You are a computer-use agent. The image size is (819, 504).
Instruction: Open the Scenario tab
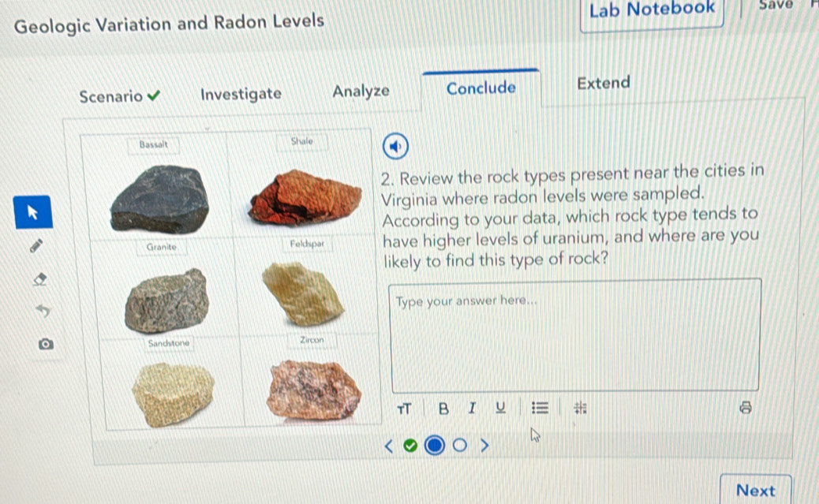click(x=120, y=96)
